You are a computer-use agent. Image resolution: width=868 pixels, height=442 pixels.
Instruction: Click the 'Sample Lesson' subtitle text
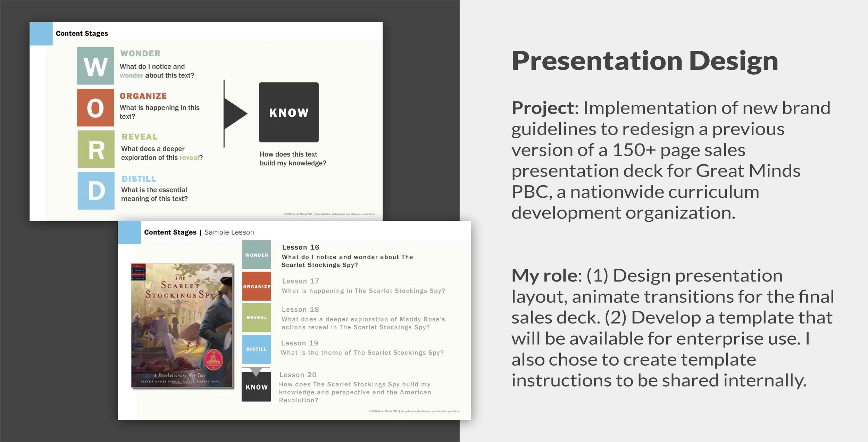(x=229, y=232)
